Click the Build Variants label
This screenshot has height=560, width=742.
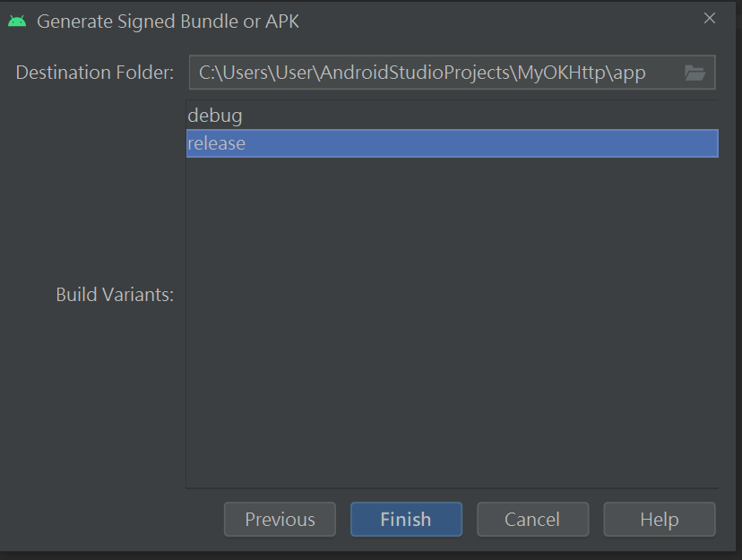(x=115, y=294)
